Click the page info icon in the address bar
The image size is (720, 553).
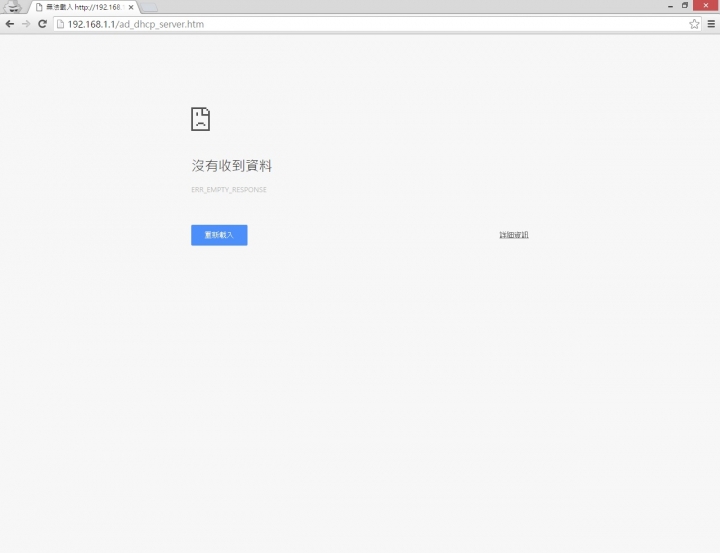pyautogui.click(x=60, y=24)
